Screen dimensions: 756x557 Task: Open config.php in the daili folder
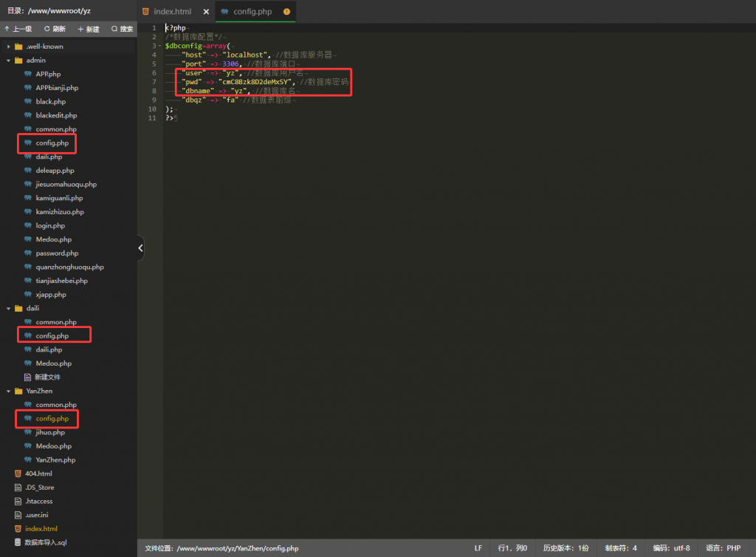coord(52,335)
